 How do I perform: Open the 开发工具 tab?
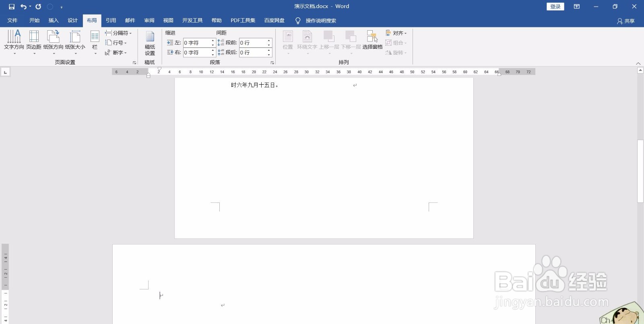pyautogui.click(x=192, y=21)
